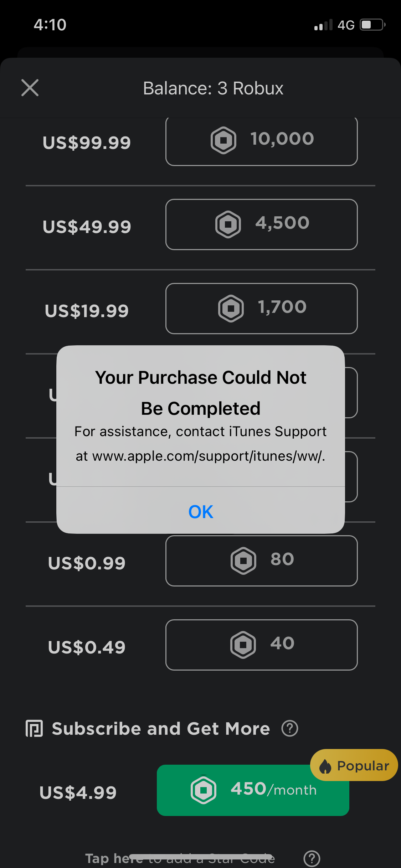Open help icon beside Subscribe and Get More
401x868 pixels.
tap(290, 728)
